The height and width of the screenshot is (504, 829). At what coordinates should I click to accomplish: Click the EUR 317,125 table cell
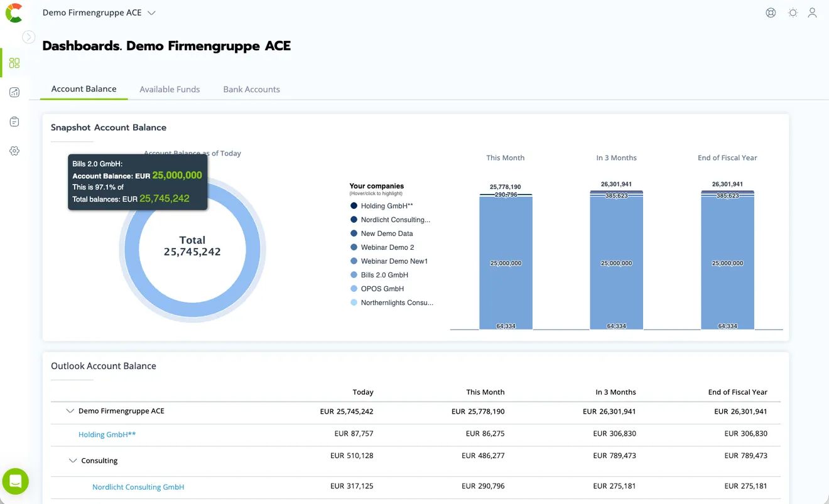(352, 486)
